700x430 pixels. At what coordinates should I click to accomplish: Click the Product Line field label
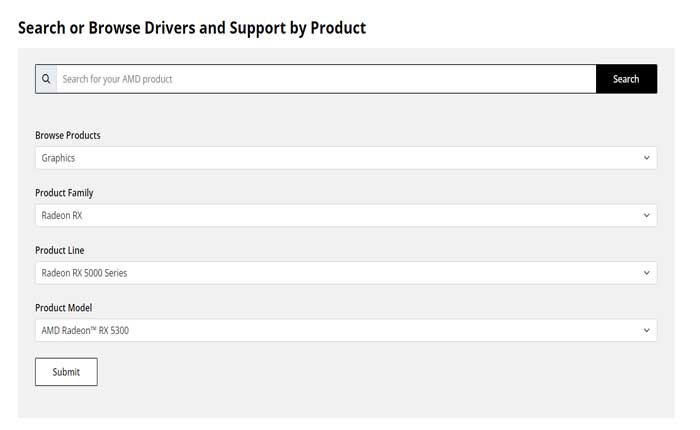pos(60,250)
